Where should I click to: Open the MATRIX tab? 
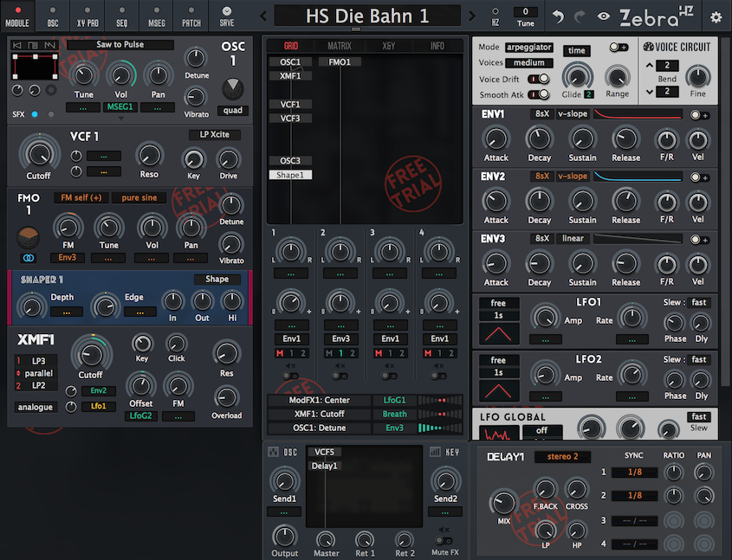(340, 46)
